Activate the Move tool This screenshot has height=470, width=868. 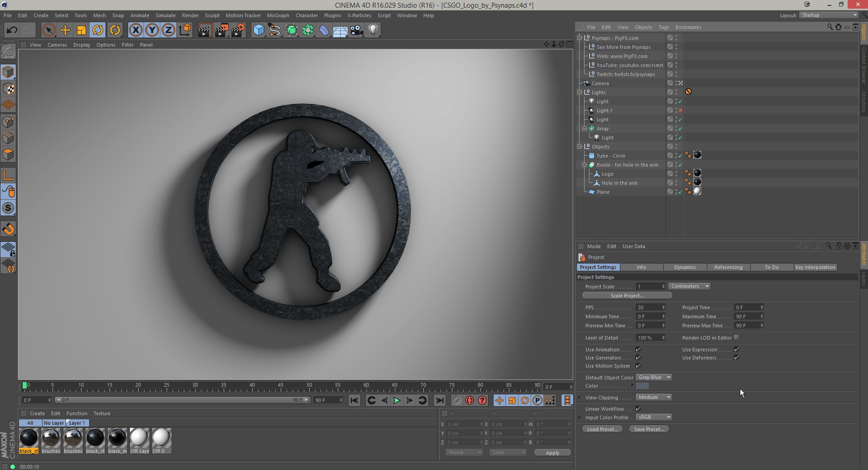coord(65,30)
